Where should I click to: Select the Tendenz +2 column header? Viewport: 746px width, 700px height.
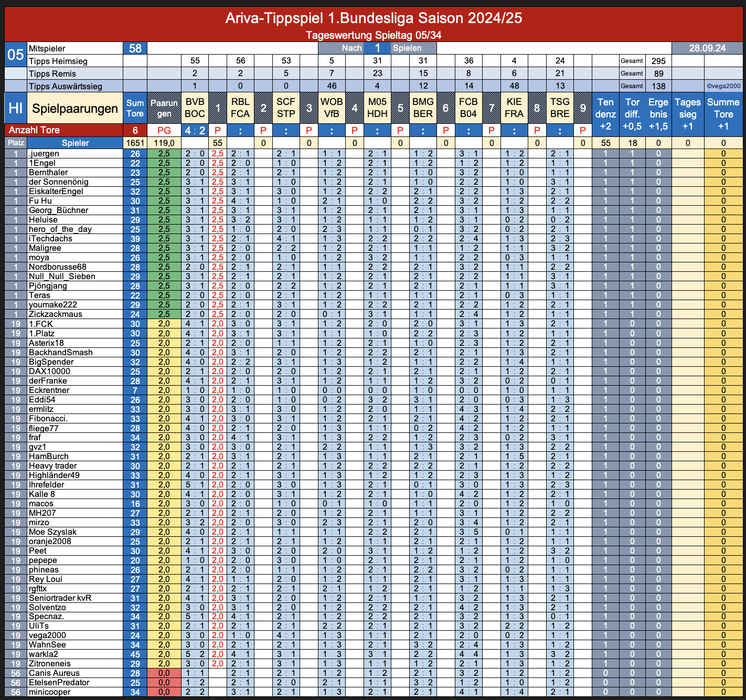pos(605,114)
